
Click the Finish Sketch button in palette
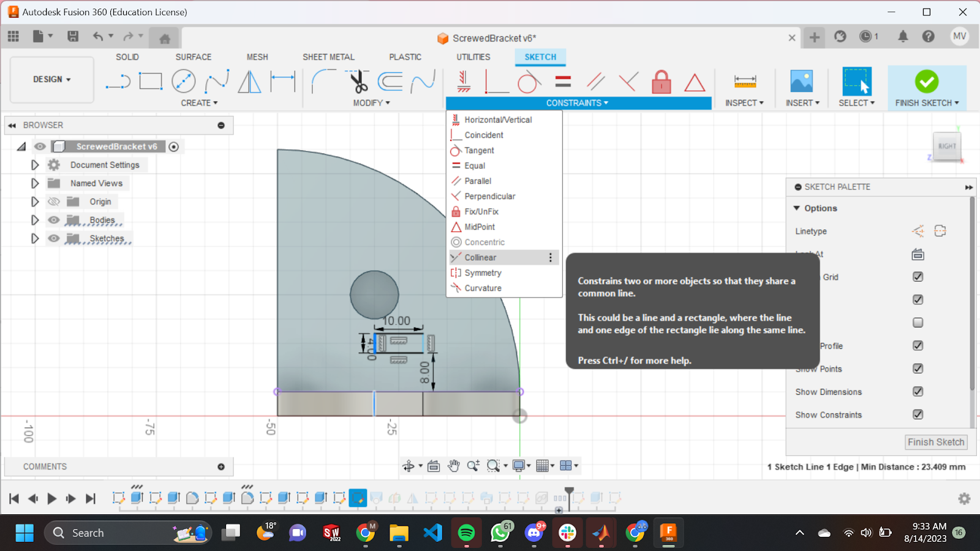tap(936, 442)
